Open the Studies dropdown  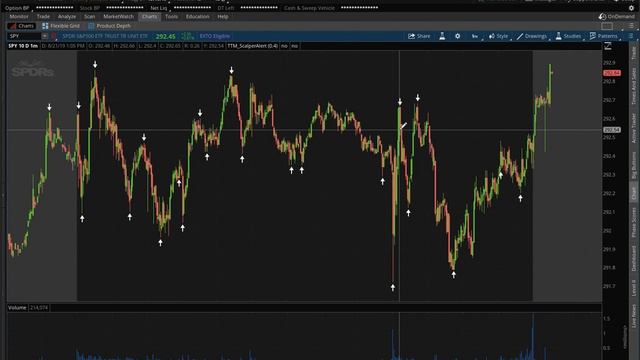pos(568,36)
